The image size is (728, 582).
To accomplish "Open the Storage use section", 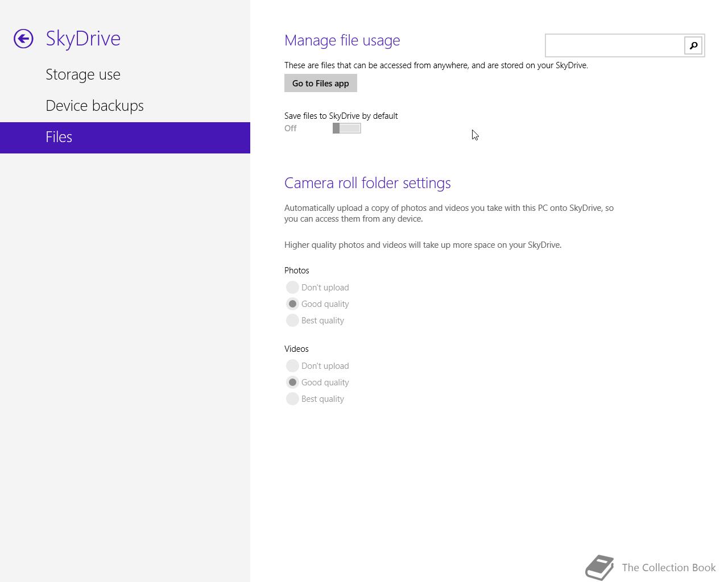I will pyautogui.click(x=83, y=74).
